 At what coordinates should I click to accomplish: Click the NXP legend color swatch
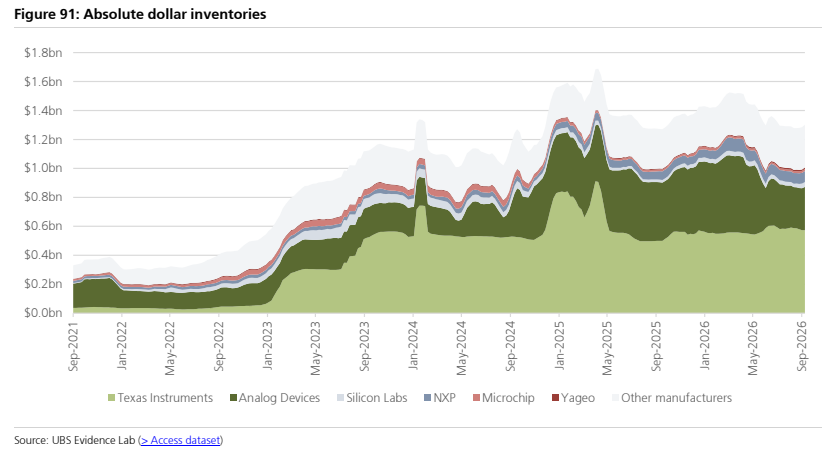tap(428, 398)
